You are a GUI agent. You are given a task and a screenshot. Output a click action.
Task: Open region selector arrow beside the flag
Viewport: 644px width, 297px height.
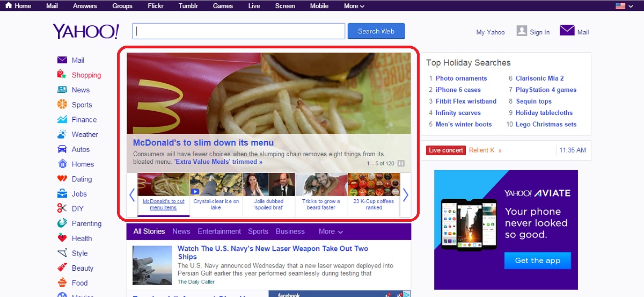pos(631,6)
